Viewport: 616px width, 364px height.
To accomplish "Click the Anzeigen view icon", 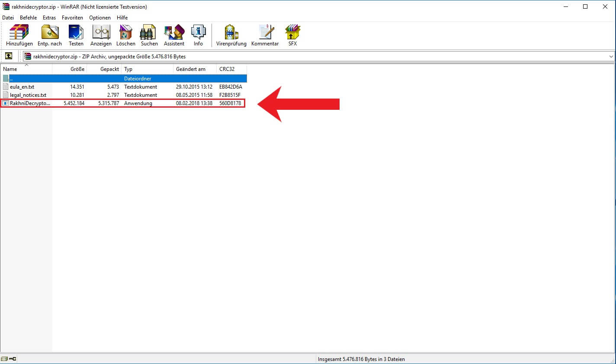I will [x=101, y=32].
